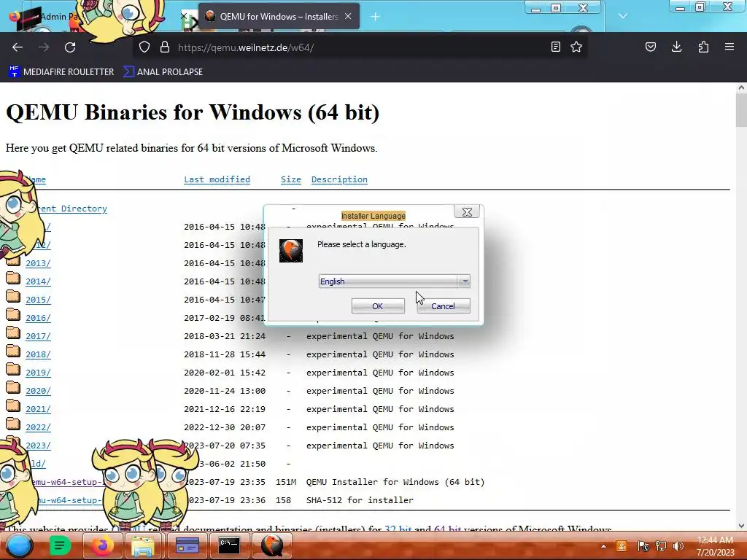The width and height of the screenshot is (747, 560).
Task: Reload the QEMU page
Action: 70,47
